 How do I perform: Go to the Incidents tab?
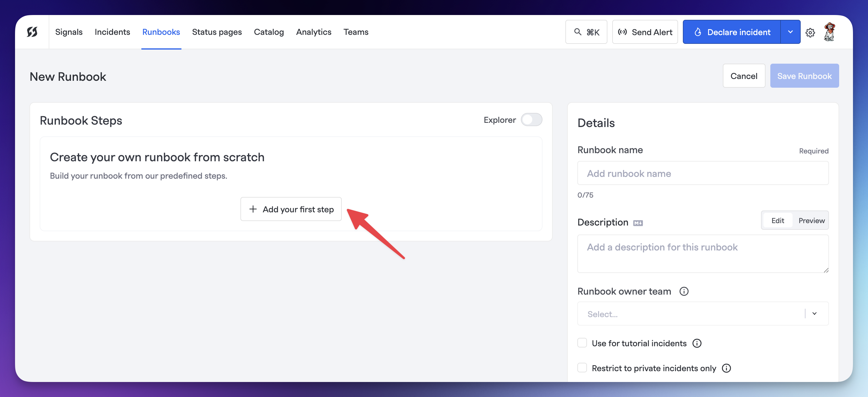coord(112,32)
